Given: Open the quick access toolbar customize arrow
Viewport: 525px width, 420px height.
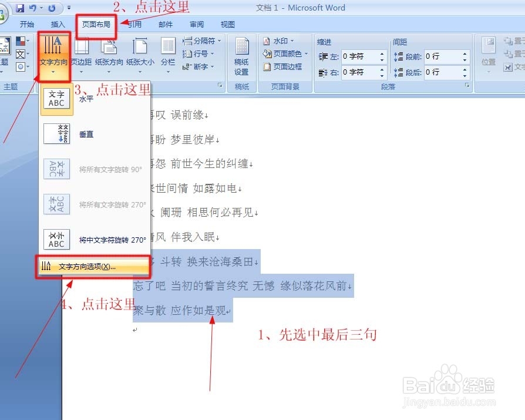Looking at the screenshot, I should (x=69, y=8).
